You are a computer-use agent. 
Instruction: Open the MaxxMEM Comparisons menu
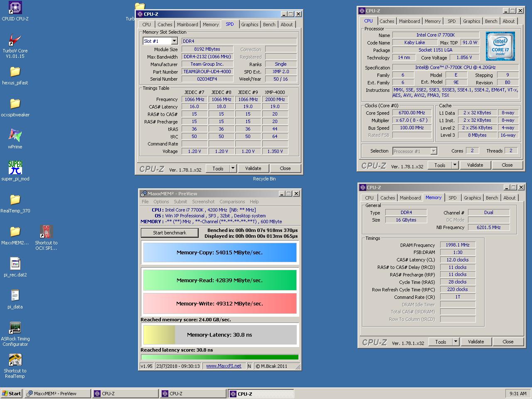pyautogui.click(x=232, y=202)
